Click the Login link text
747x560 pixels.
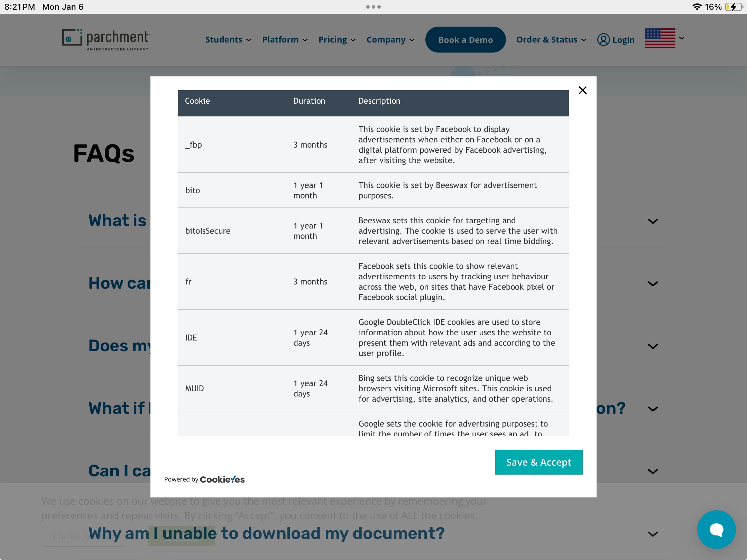pyautogui.click(x=624, y=40)
